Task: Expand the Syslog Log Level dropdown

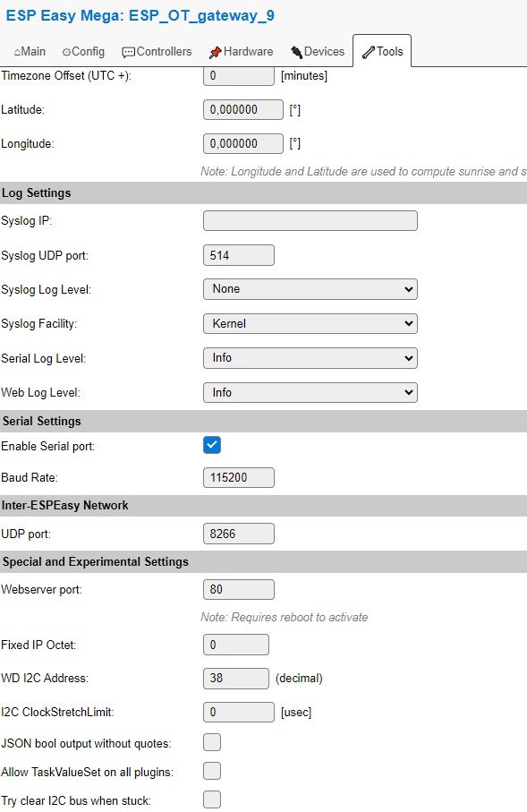Action: (310, 289)
